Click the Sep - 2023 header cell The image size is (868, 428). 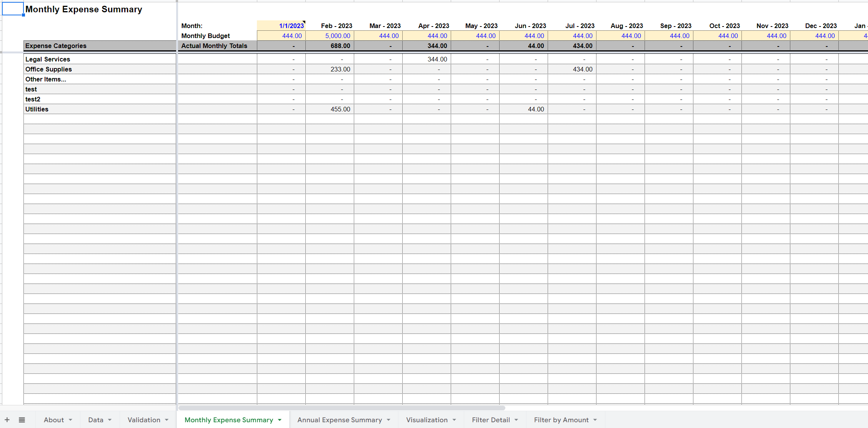coord(669,26)
